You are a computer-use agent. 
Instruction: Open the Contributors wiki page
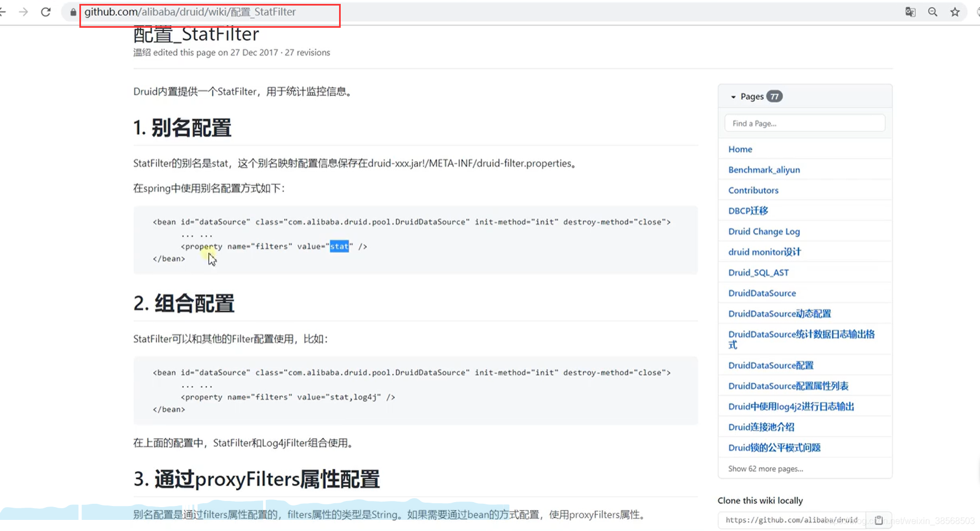(x=753, y=190)
